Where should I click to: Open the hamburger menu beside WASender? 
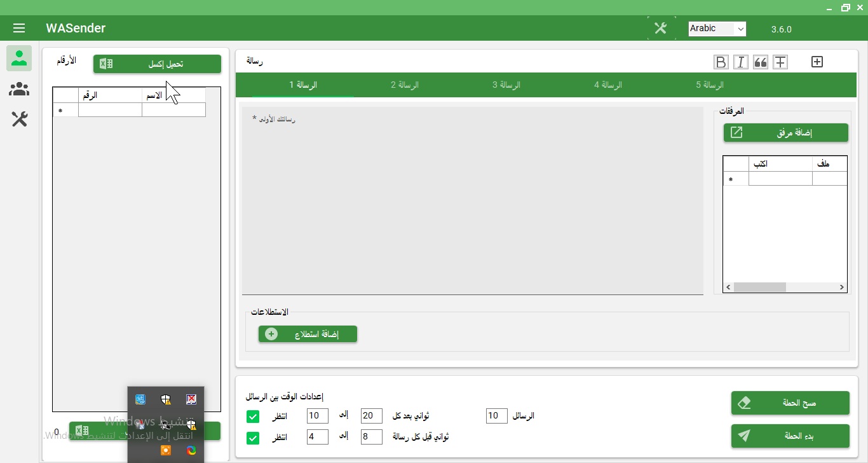pyautogui.click(x=19, y=28)
